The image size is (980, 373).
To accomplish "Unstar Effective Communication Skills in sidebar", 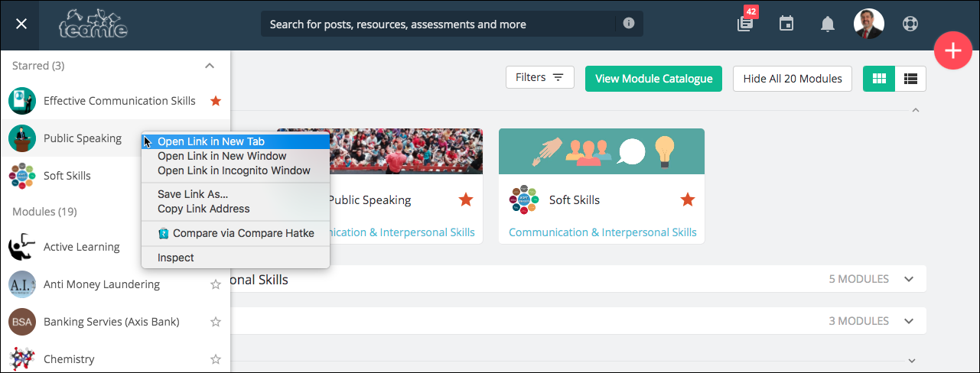I will [x=216, y=101].
